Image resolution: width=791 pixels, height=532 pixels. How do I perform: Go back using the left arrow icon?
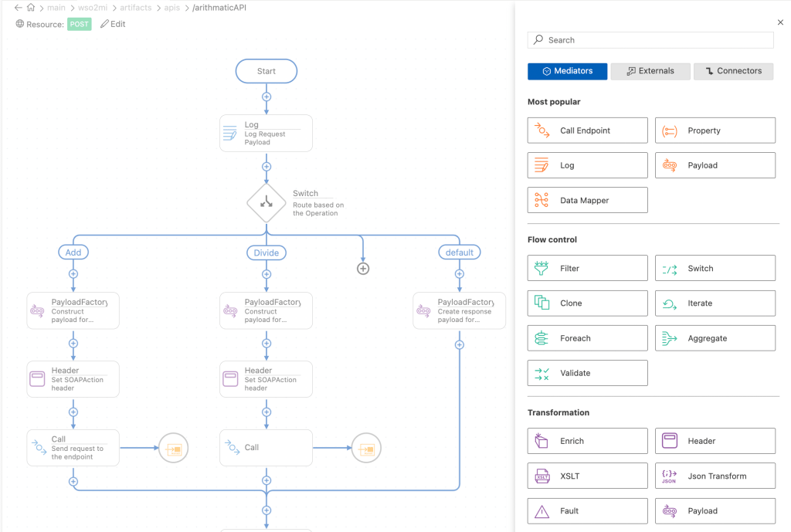18,8
